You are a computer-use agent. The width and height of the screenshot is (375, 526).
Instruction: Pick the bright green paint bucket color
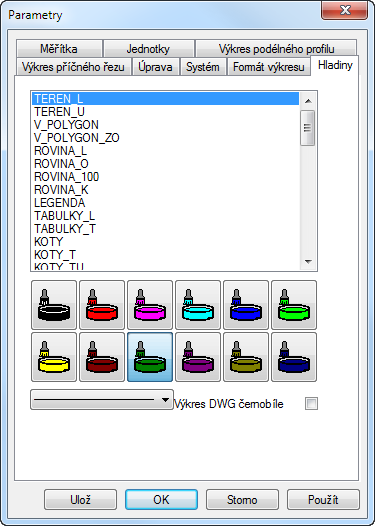294,305
